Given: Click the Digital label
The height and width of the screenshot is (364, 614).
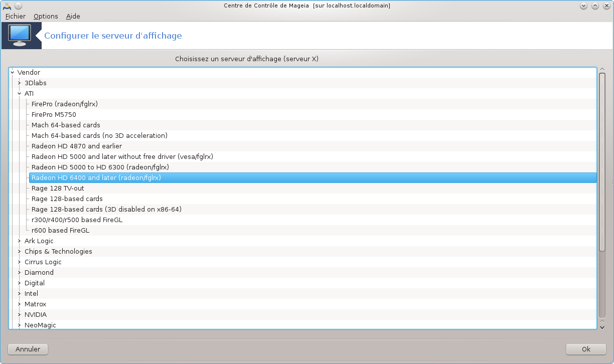Looking at the screenshot, I should [35, 283].
